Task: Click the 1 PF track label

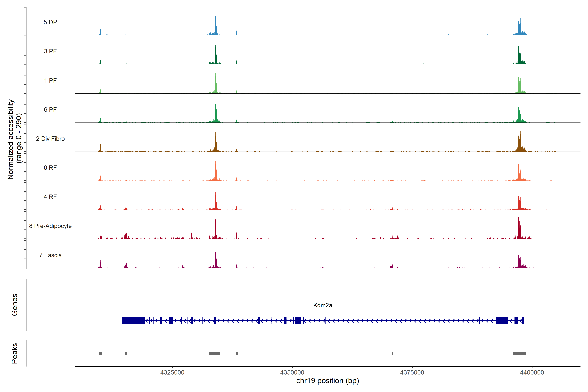Action: [x=50, y=81]
